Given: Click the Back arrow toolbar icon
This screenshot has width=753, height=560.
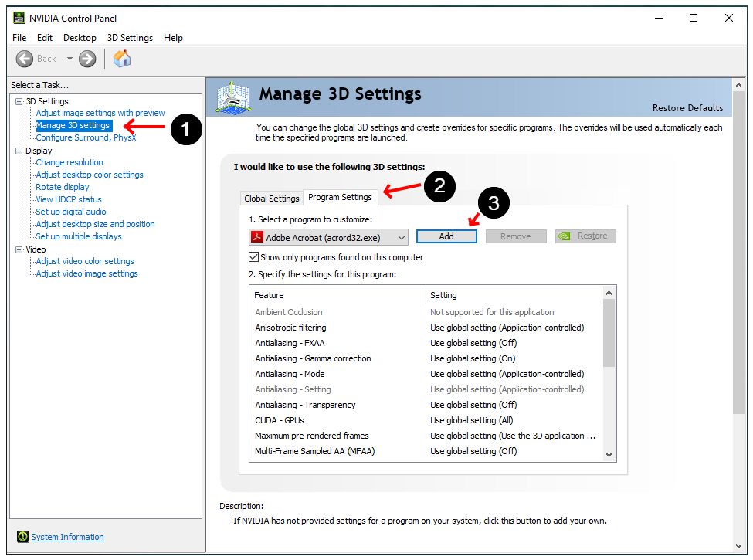Looking at the screenshot, I should [x=25, y=59].
